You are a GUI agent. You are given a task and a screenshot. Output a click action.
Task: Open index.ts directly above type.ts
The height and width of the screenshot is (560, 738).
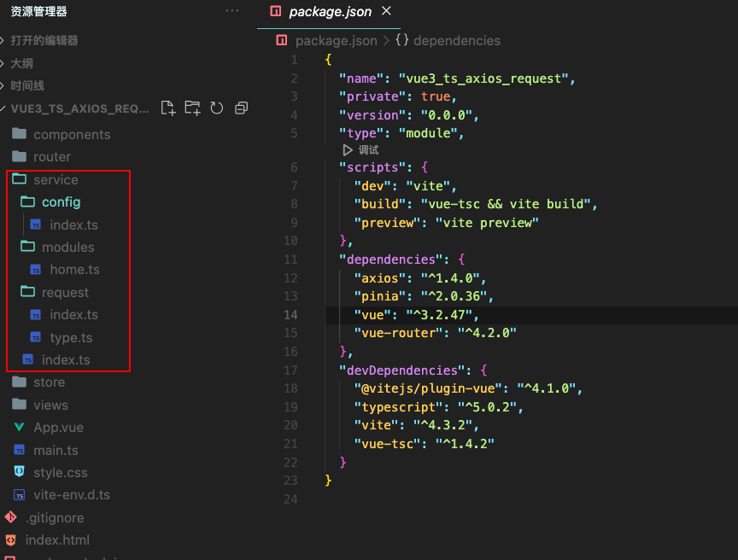74,314
